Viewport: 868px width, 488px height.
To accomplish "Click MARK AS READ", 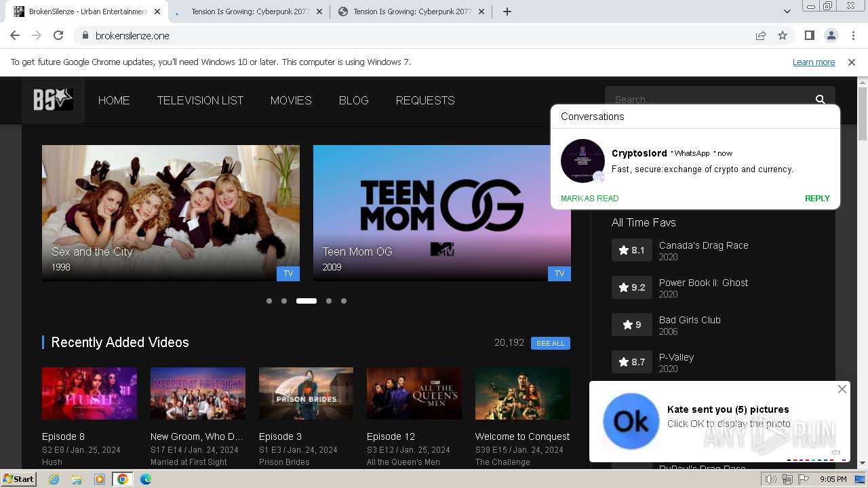I will 589,199.
